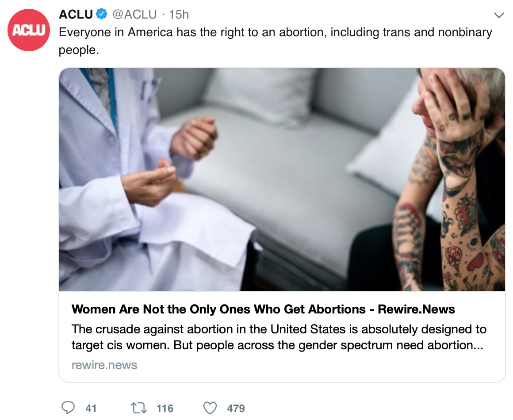Click the article description text in card
This screenshot has width=513, height=420.
[x=279, y=337]
